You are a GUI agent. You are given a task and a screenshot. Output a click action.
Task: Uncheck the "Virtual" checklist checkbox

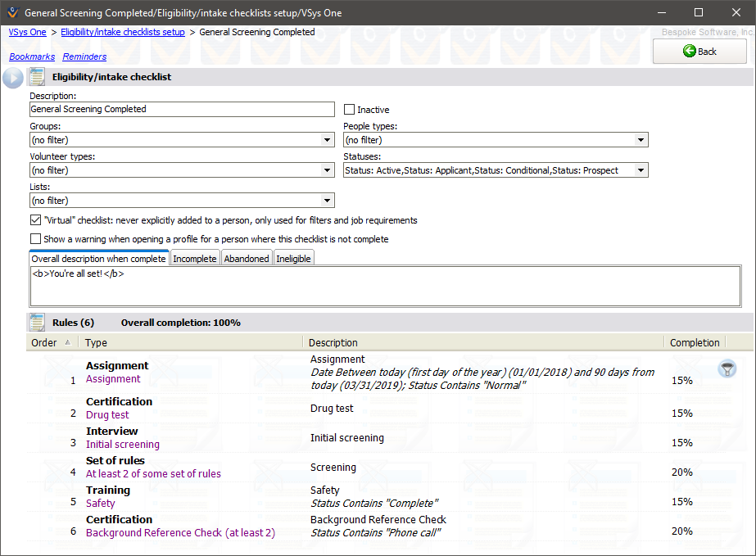click(x=35, y=220)
